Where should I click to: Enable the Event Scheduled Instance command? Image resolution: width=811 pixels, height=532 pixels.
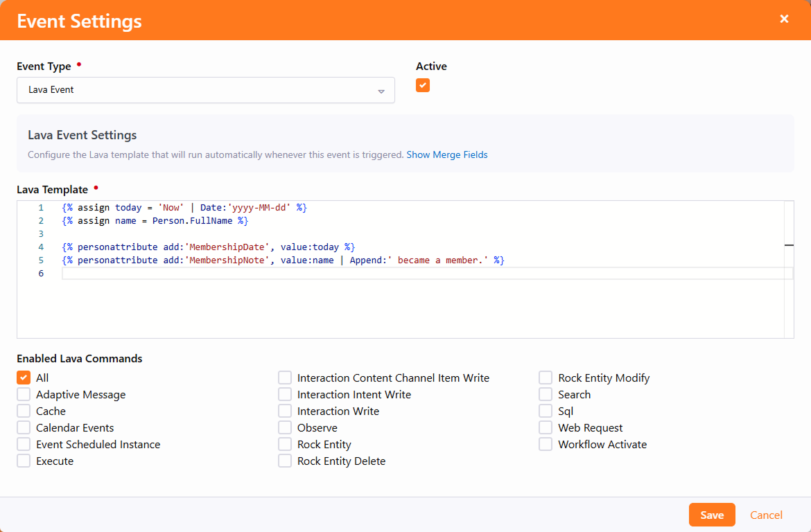coord(24,444)
